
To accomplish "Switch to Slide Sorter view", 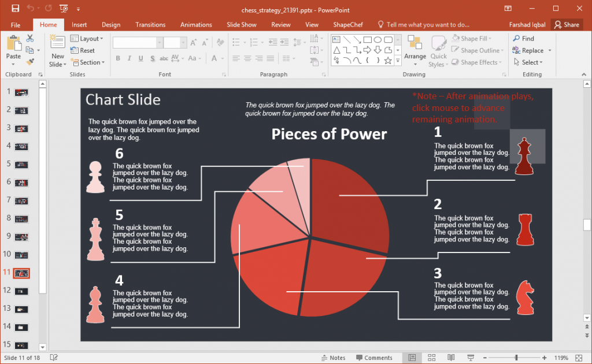I will click(x=431, y=358).
